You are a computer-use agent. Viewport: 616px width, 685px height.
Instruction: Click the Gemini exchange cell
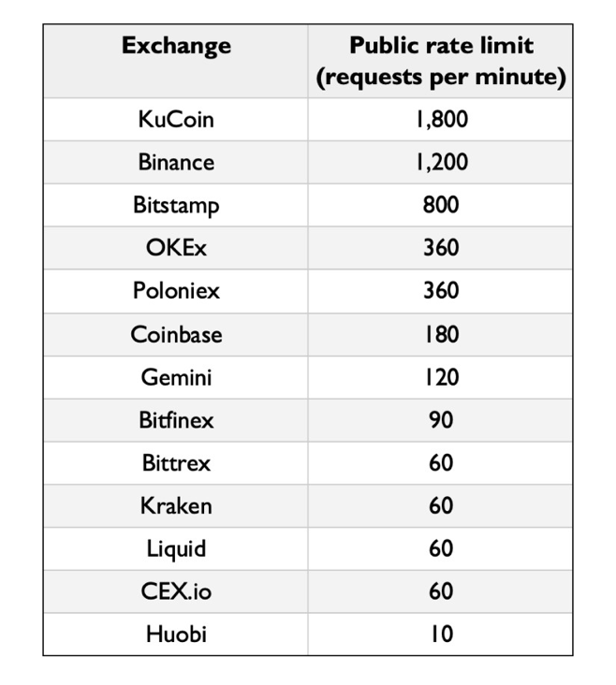pos(176,377)
